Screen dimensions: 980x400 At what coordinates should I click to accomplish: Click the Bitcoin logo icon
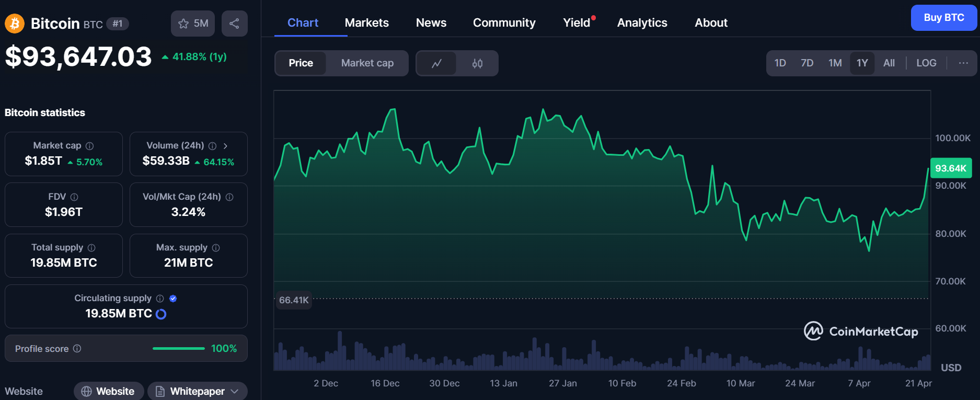point(15,24)
